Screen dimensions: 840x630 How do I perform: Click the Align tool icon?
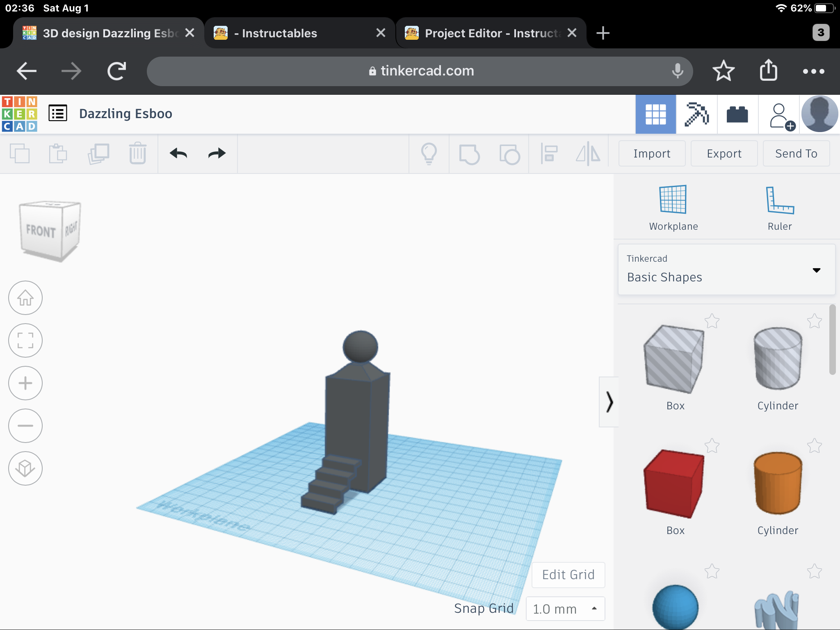549,154
